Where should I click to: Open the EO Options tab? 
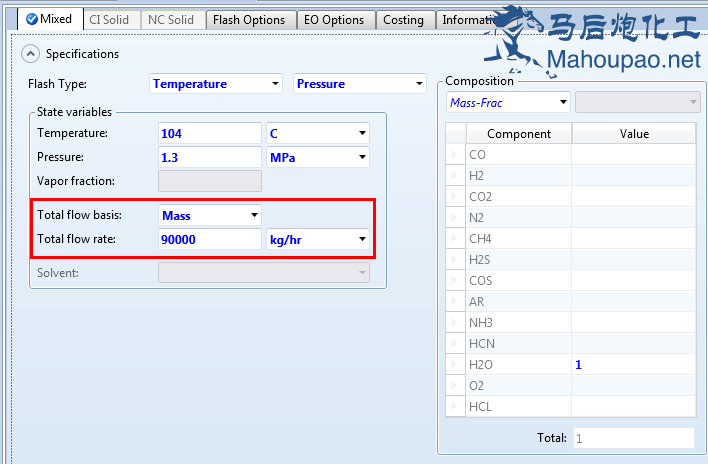(335, 20)
